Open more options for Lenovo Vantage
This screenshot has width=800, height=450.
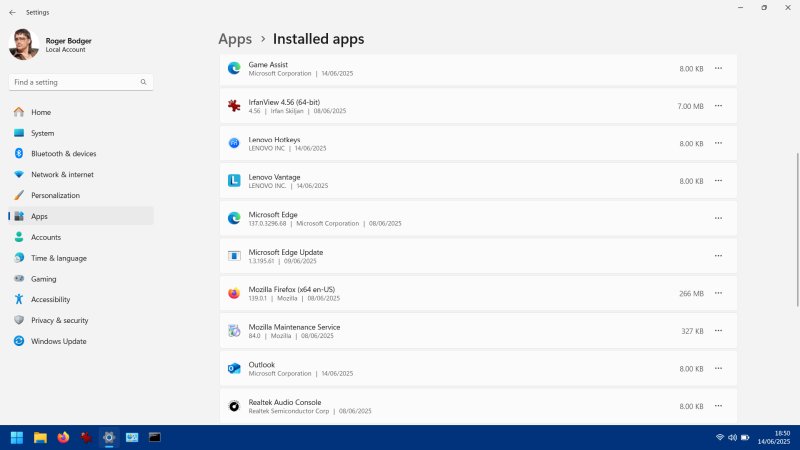(x=718, y=181)
